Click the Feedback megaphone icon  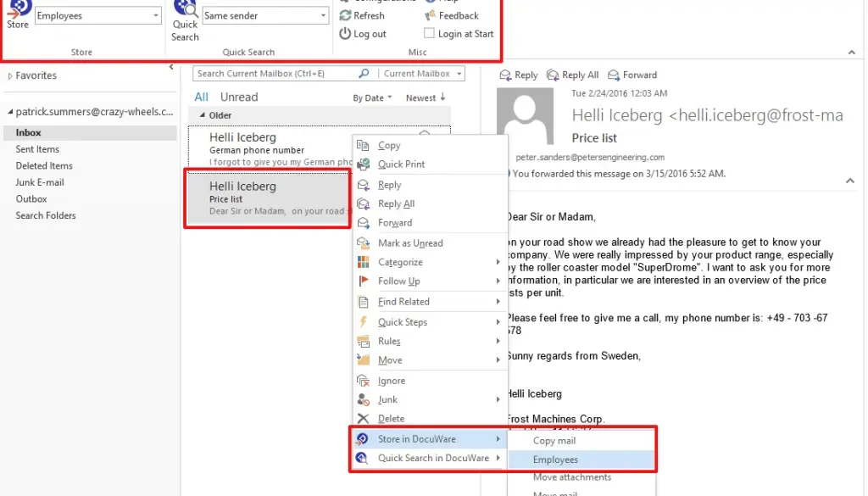(430, 15)
